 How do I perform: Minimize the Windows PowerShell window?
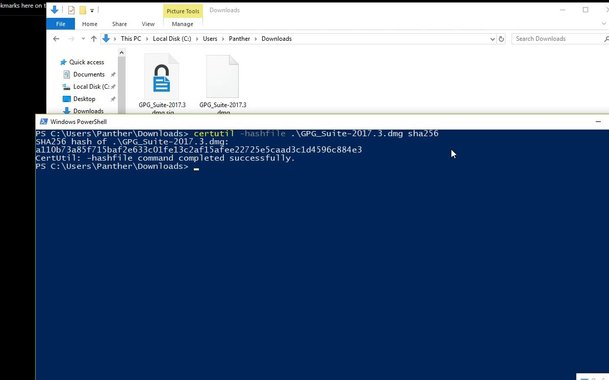(x=598, y=122)
